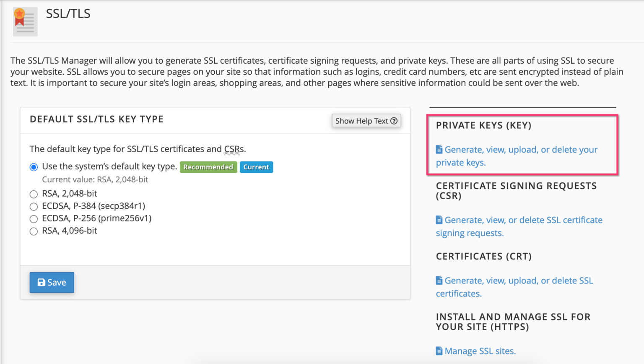Open the Manage SSL sites link
The height and width of the screenshot is (364, 644).
(x=480, y=351)
